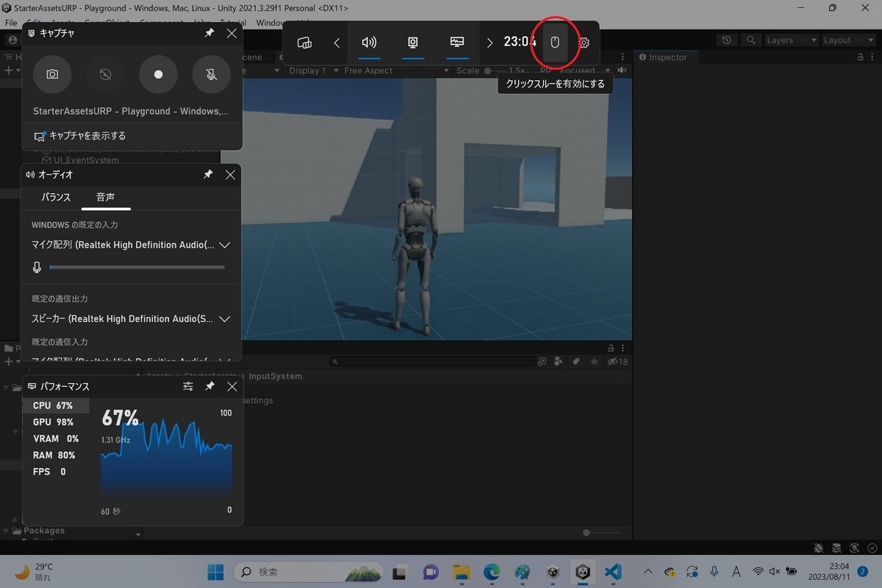Viewport: 882px width, 588px height.
Task: Open Unity Hub from taskbar
Action: [x=553, y=572]
